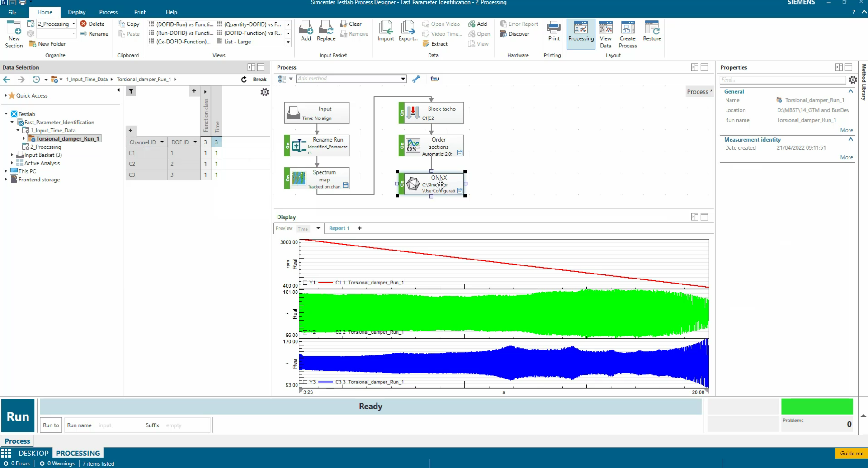Open the Display ribbon tab
Viewport: 868px width, 468px height.
(76, 12)
